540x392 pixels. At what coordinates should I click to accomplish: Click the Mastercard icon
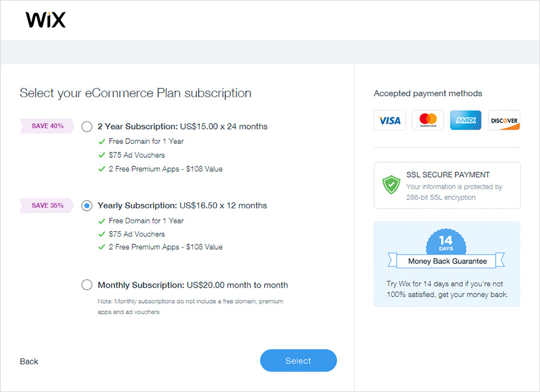point(428,120)
